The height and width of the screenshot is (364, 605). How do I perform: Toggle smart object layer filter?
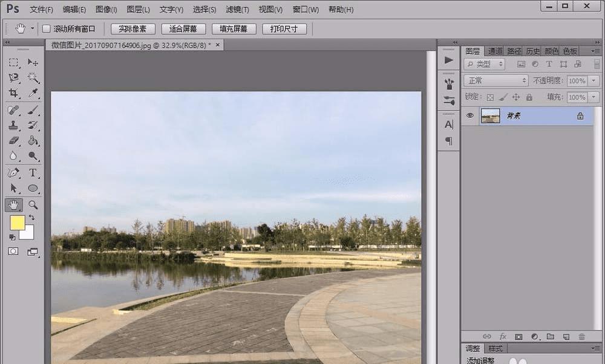pos(578,64)
